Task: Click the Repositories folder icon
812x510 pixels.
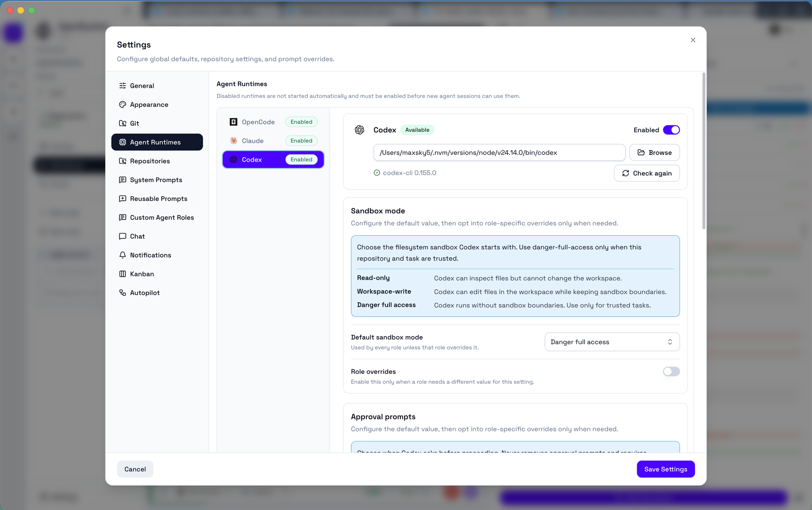Action: pos(123,161)
